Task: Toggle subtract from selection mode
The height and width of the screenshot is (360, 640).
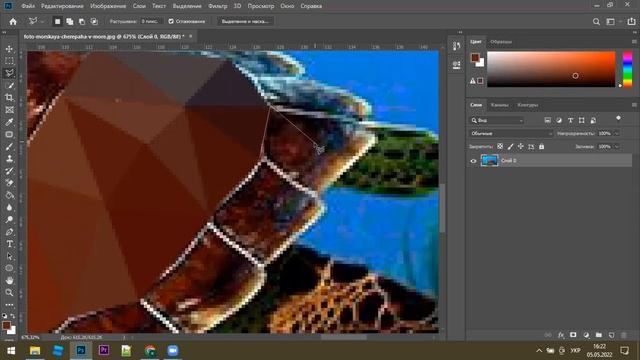Action: click(82, 21)
